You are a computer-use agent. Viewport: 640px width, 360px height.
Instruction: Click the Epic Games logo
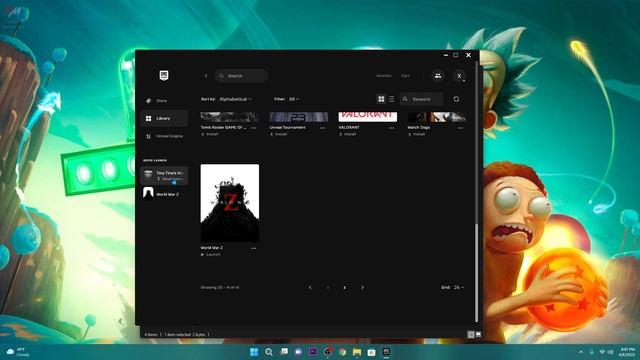click(x=164, y=76)
